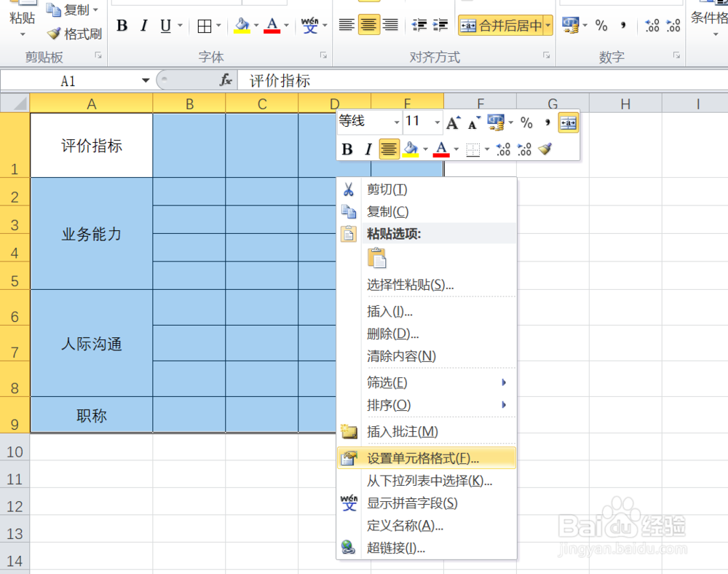Select 插入批注(M) in the context menu
The height and width of the screenshot is (574, 728).
coord(426,431)
